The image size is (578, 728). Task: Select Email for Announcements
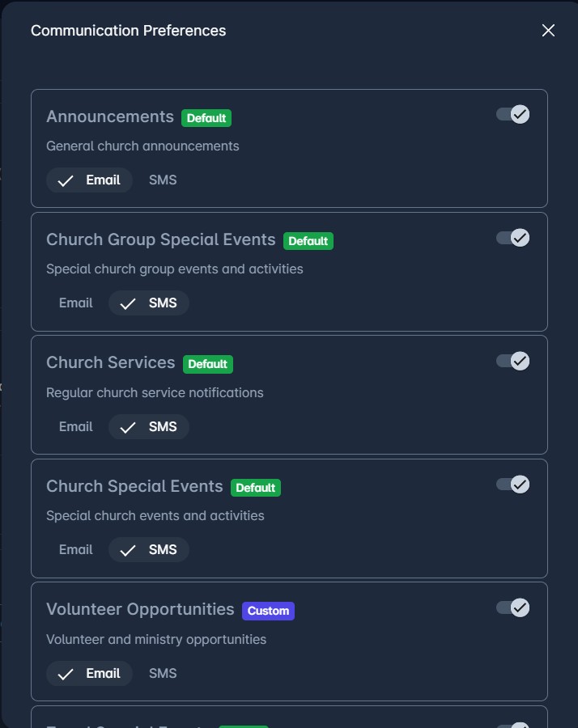89,180
